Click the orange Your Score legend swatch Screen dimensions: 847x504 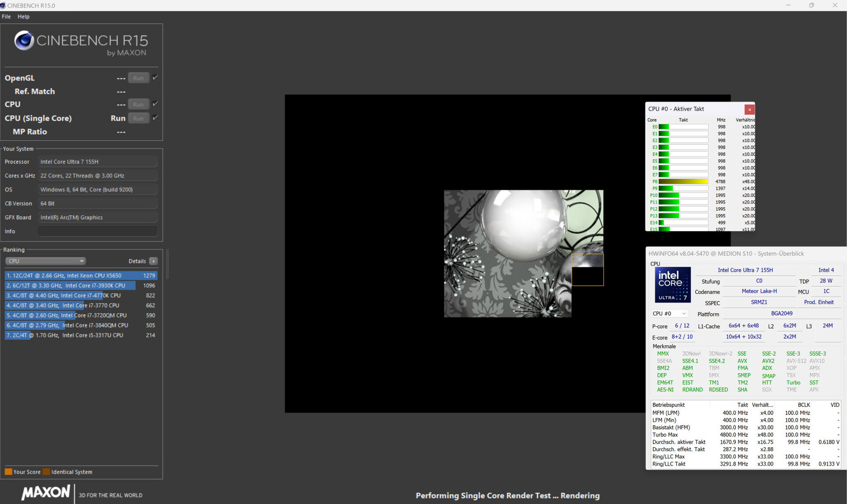[x=8, y=472]
